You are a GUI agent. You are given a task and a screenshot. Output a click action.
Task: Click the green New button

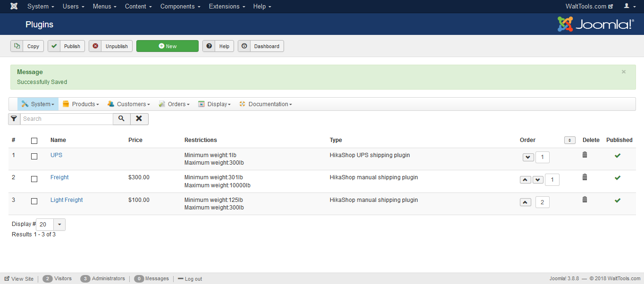point(167,46)
